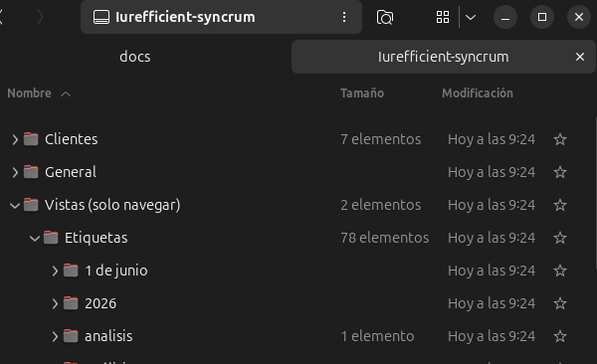The height and width of the screenshot is (364, 597).
Task: Click the vertical scrollbar at right edge
Action: click(x=595, y=192)
